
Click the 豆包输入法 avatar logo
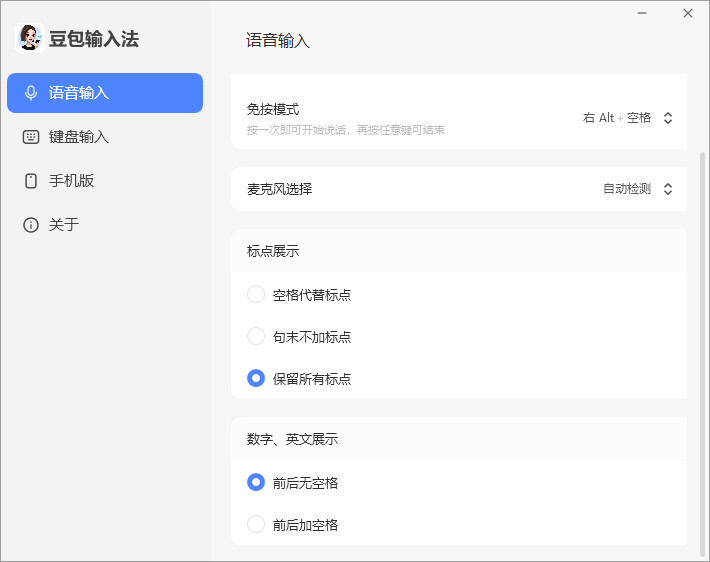[x=30, y=38]
